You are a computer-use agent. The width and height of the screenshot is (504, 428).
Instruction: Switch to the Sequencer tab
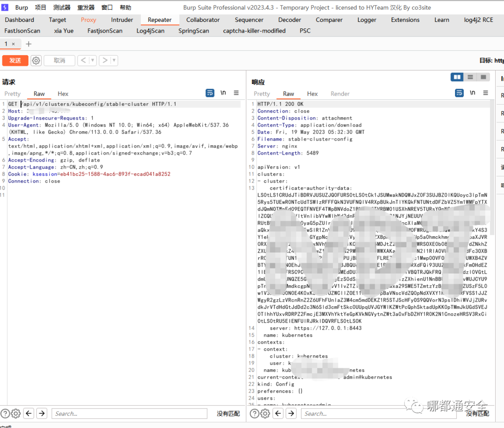(x=249, y=20)
